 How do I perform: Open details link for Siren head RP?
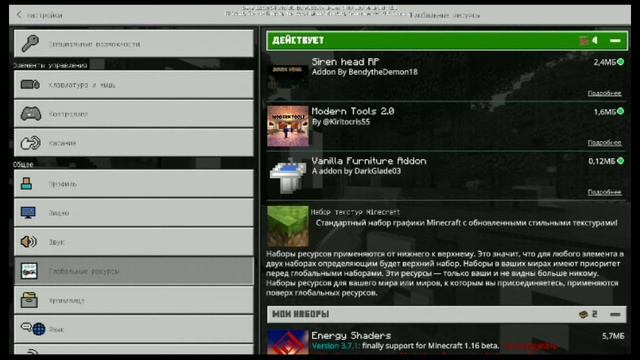pos(604,93)
